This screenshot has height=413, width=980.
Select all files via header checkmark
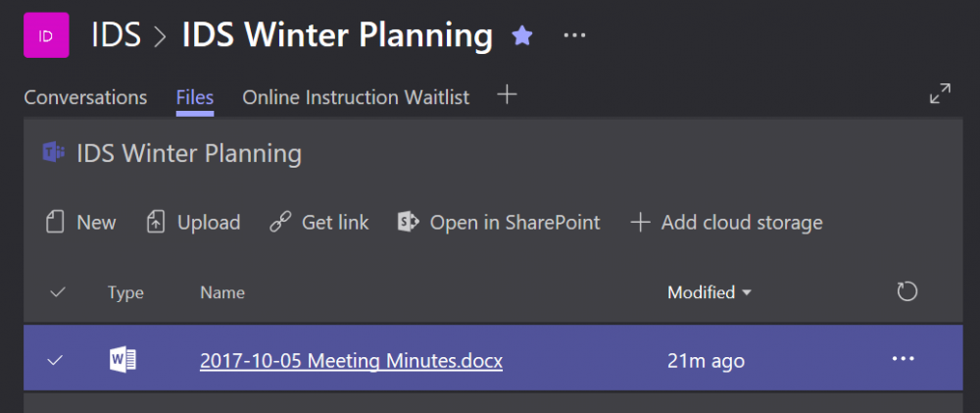pyautogui.click(x=58, y=292)
